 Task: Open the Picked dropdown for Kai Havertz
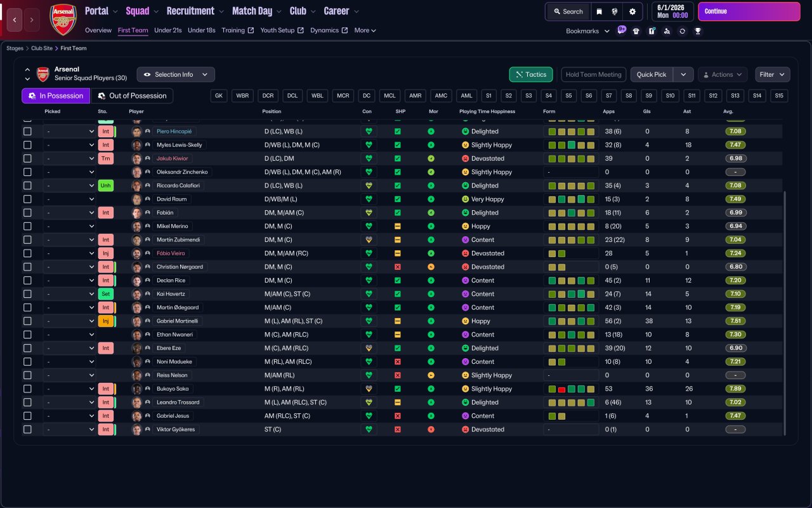point(69,294)
